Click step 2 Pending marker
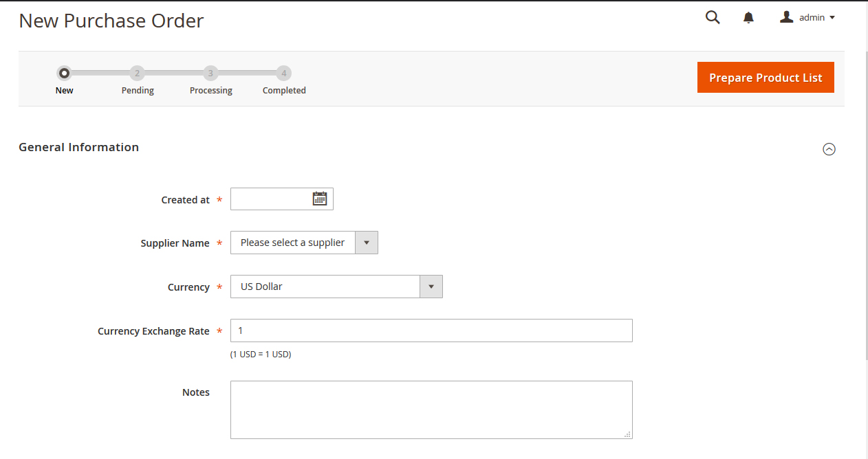The width and height of the screenshot is (868, 459). pos(138,73)
